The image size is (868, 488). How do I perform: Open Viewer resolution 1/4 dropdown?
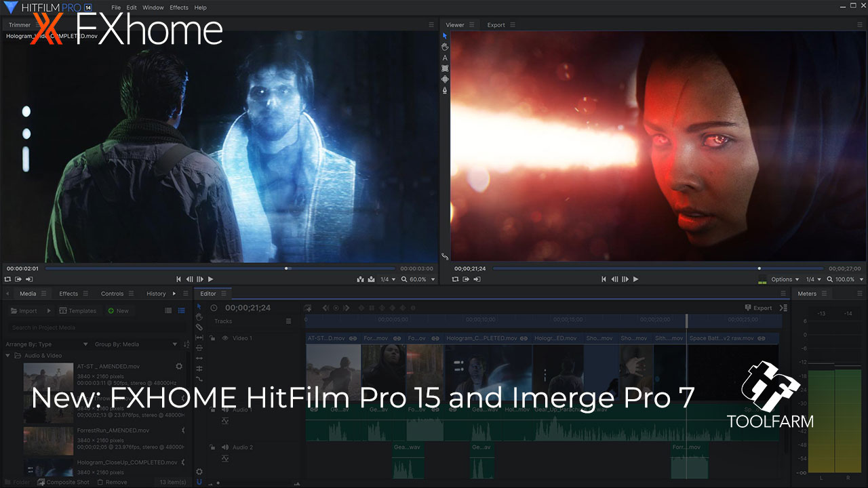[812, 279]
